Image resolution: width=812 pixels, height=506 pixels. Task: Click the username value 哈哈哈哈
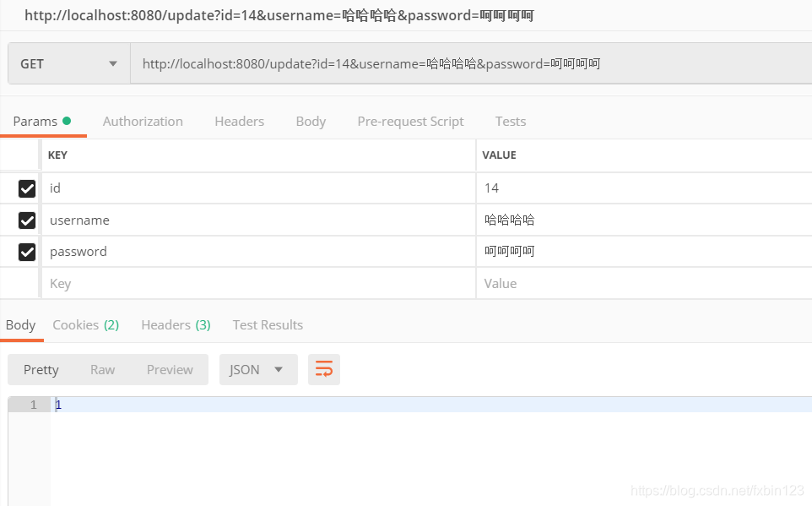click(510, 220)
